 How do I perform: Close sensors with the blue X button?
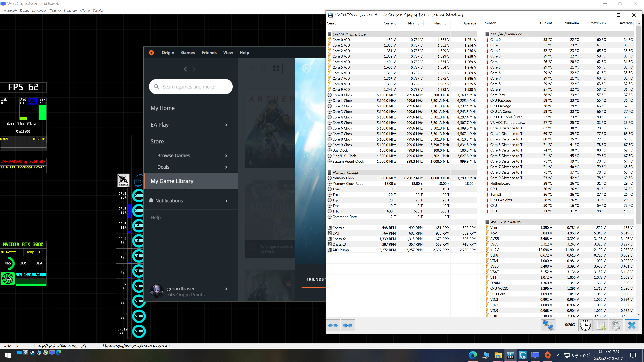point(631,325)
